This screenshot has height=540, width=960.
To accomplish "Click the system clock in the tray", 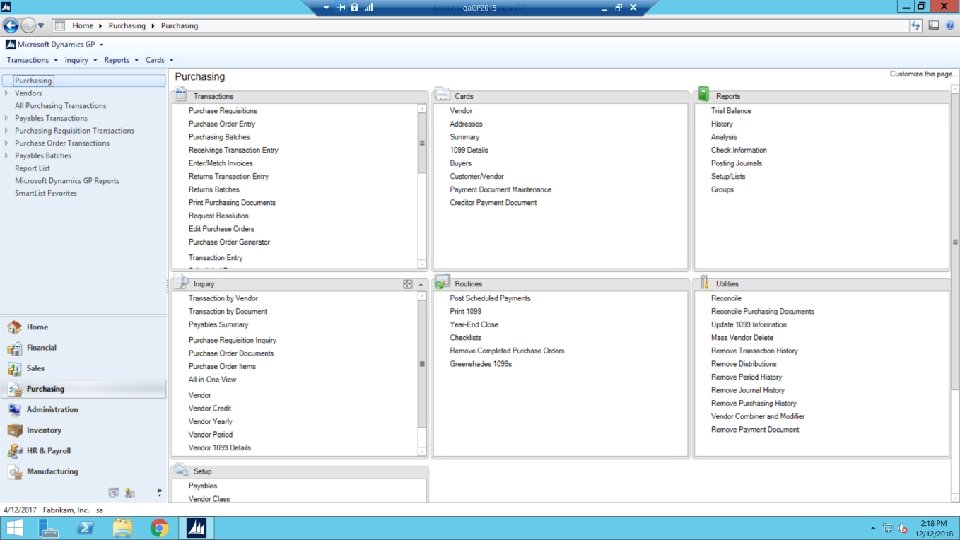I will coord(934,528).
